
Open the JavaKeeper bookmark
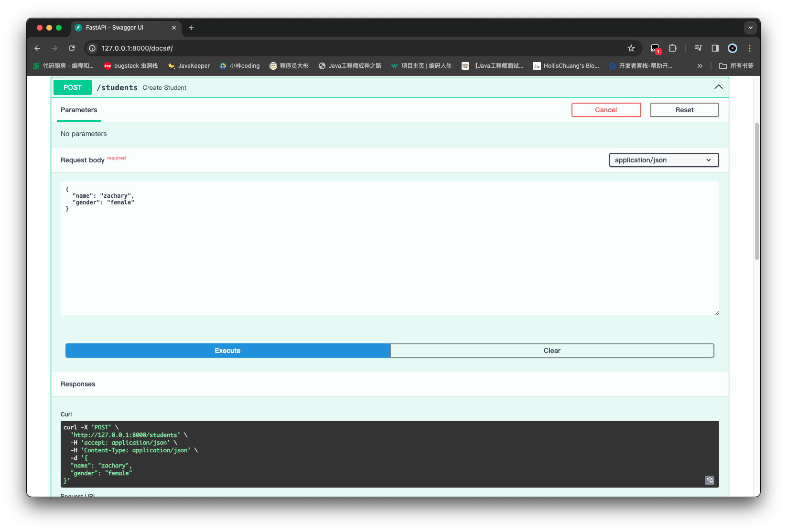(x=189, y=66)
